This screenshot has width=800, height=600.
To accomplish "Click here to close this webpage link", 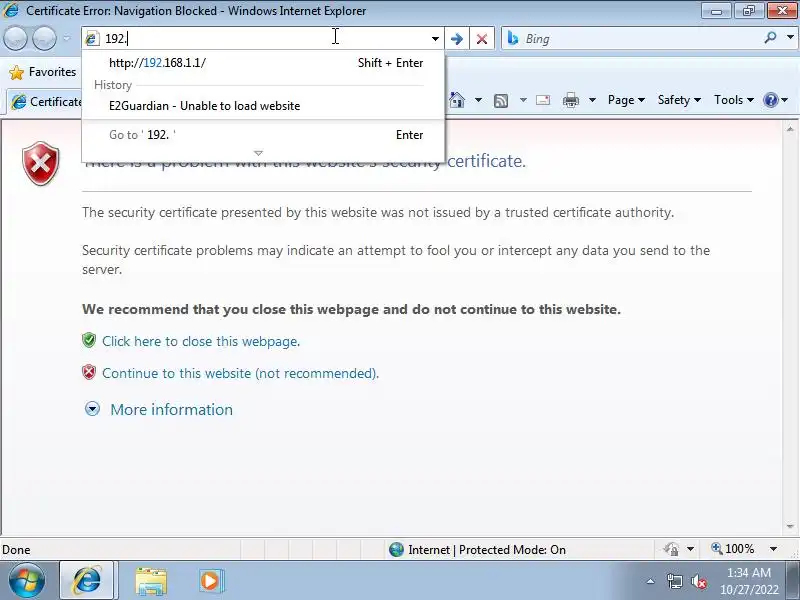I will point(201,341).
